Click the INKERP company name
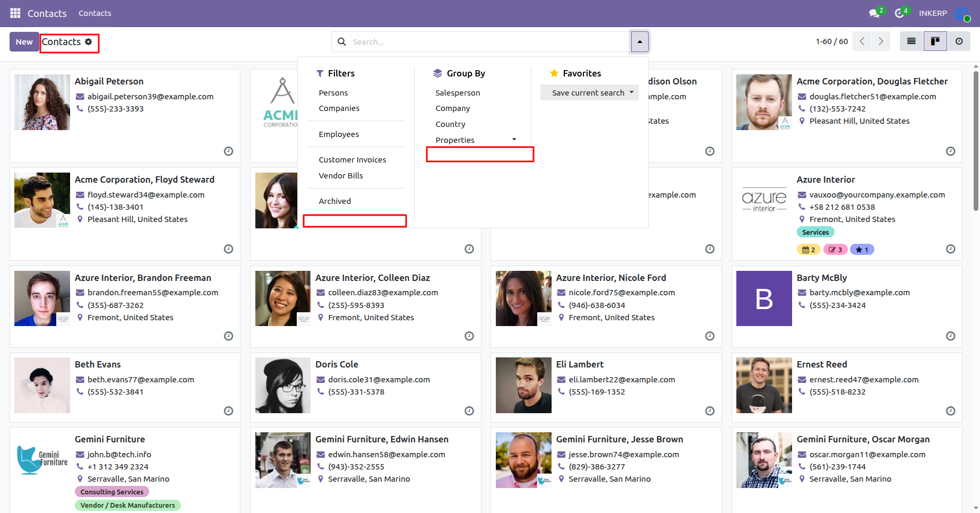The height and width of the screenshot is (513, 980). click(933, 13)
